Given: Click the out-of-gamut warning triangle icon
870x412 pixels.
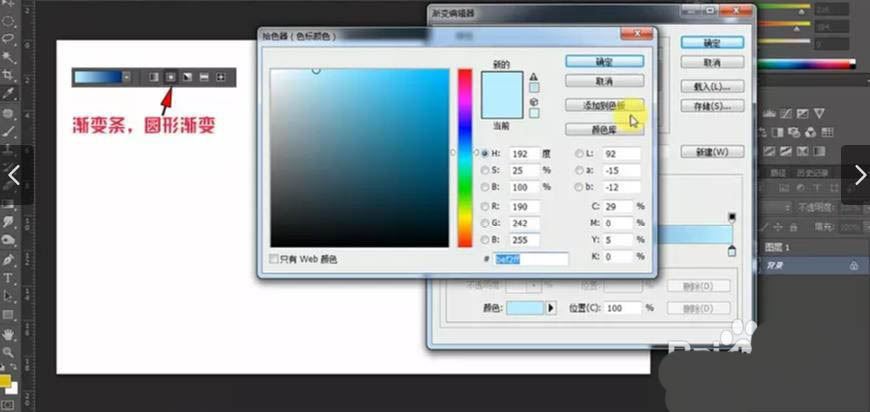Looking at the screenshot, I should pos(534,77).
